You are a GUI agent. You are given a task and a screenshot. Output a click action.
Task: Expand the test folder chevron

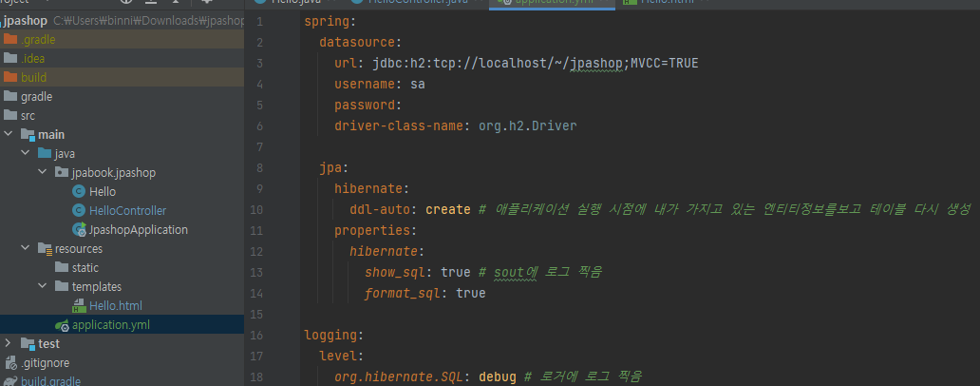[8, 343]
